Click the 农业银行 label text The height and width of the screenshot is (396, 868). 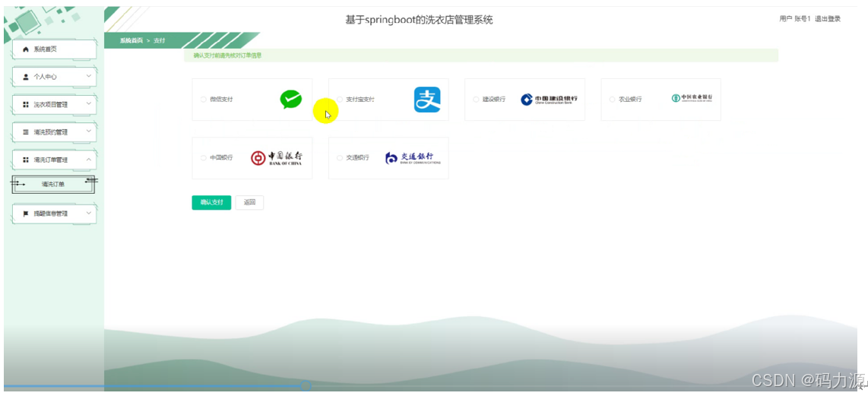coord(630,100)
